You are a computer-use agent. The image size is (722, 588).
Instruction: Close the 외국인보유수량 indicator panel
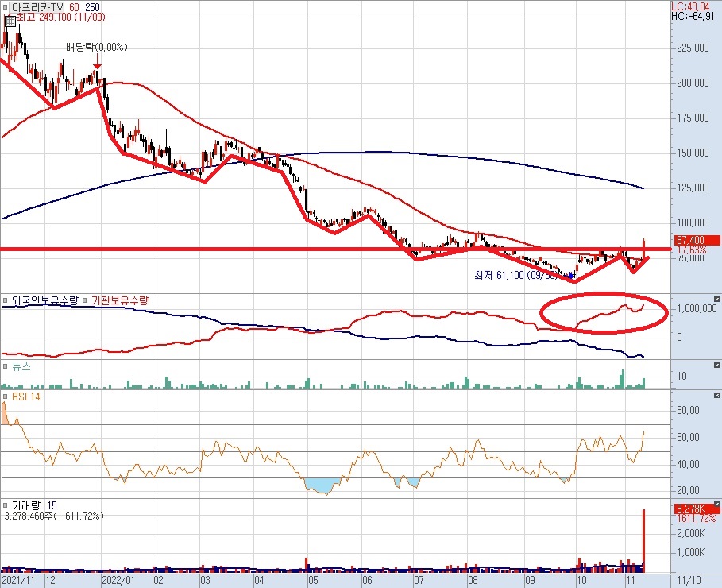[717, 299]
